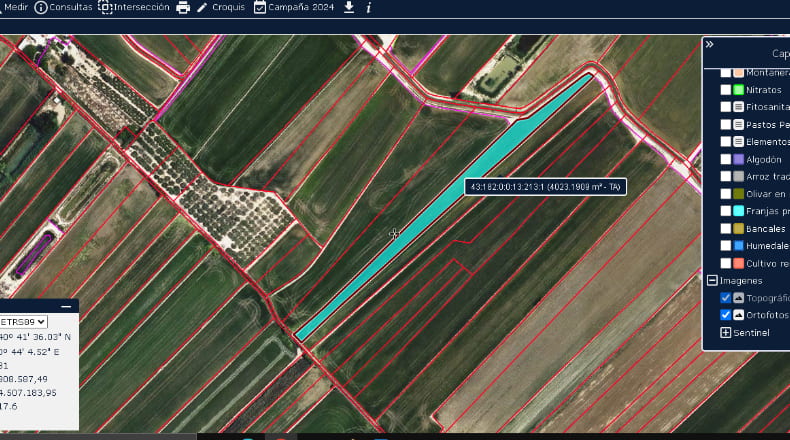Click the parcel tooltip 43:182:0:0:13:213:1

545,187
